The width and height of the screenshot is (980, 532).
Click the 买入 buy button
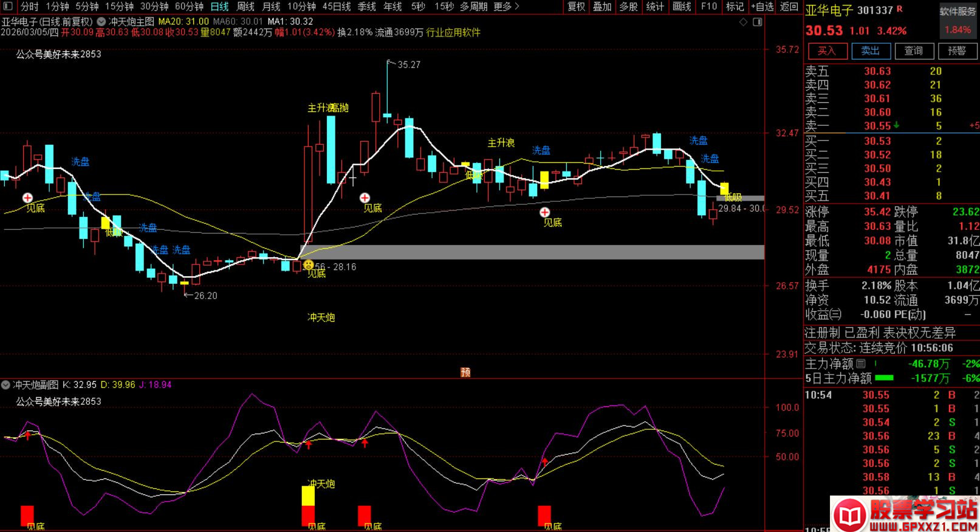point(826,51)
